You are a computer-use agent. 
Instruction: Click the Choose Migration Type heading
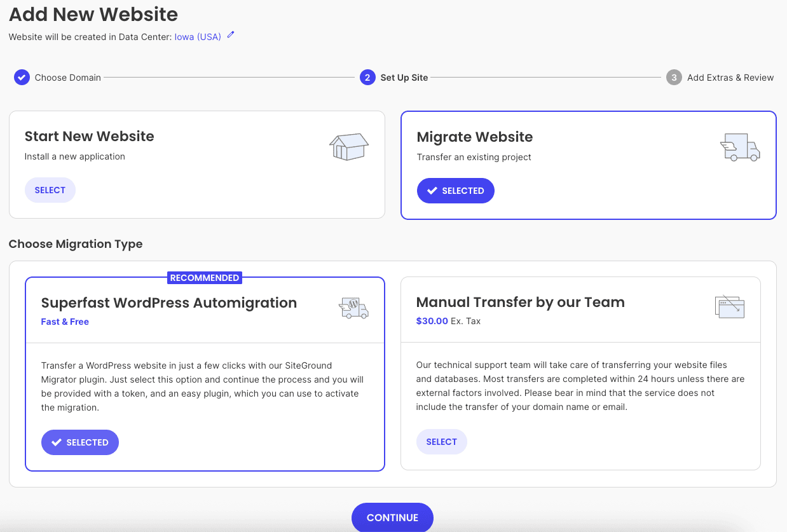coord(76,244)
